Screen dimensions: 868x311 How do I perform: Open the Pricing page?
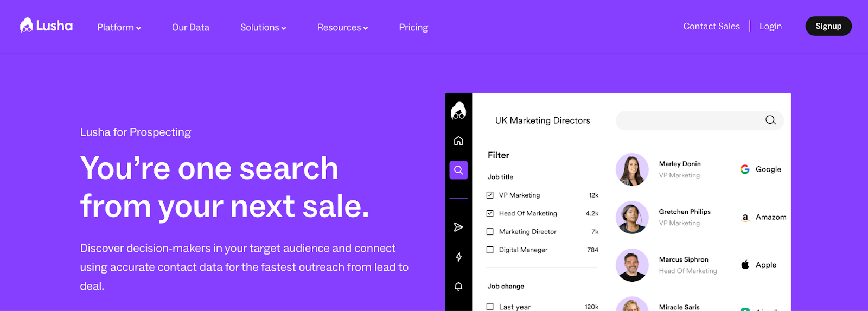[413, 28]
